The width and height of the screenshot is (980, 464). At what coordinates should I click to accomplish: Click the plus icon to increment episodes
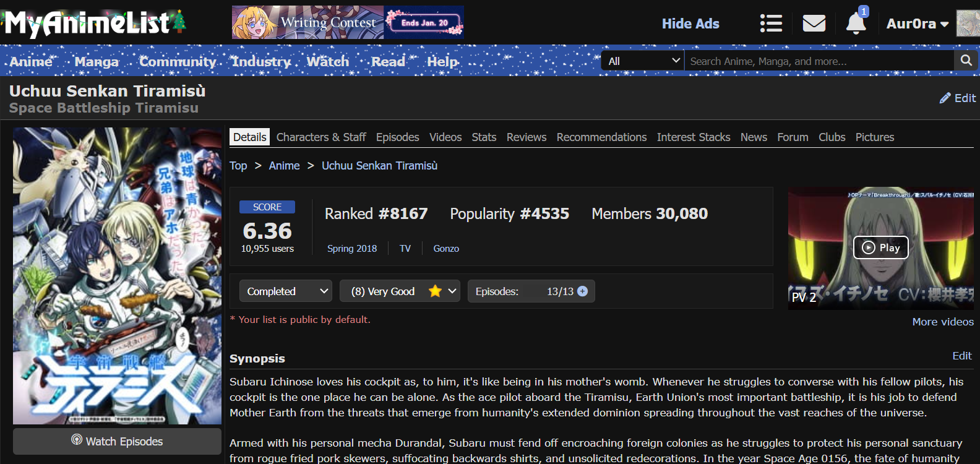(582, 291)
